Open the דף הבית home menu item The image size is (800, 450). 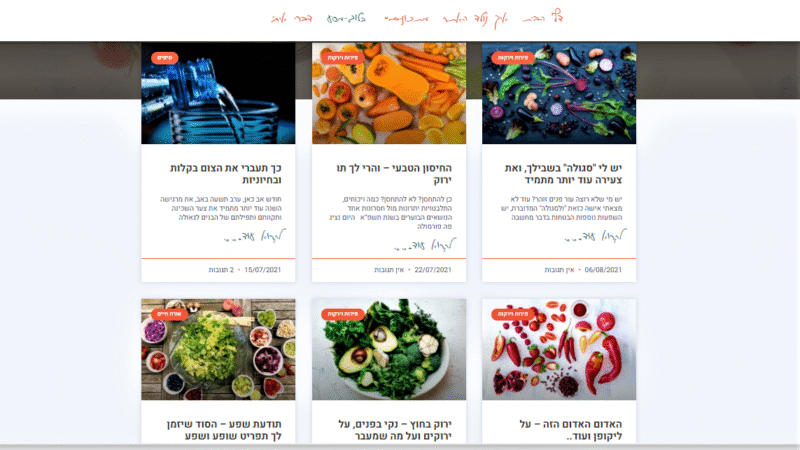[x=543, y=17]
